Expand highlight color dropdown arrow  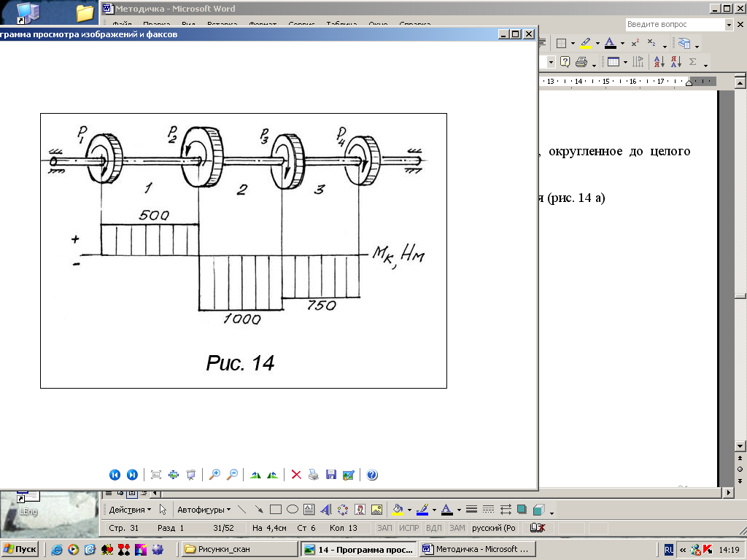click(x=597, y=44)
